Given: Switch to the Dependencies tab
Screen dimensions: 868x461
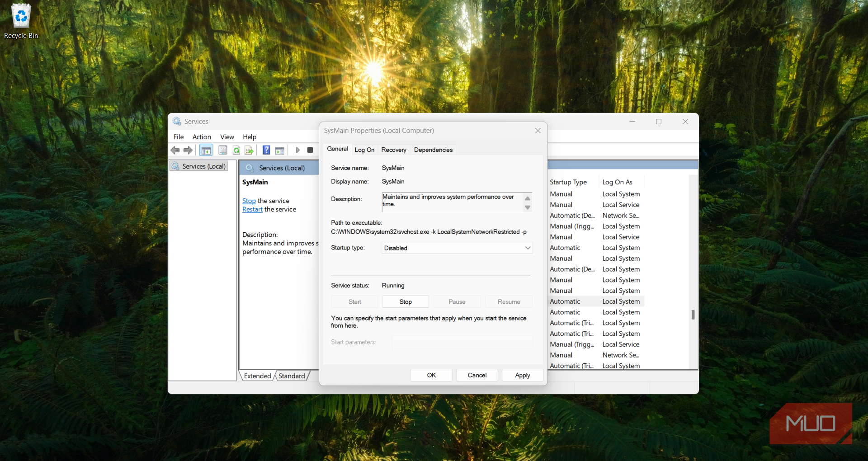Looking at the screenshot, I should point(433,150).
